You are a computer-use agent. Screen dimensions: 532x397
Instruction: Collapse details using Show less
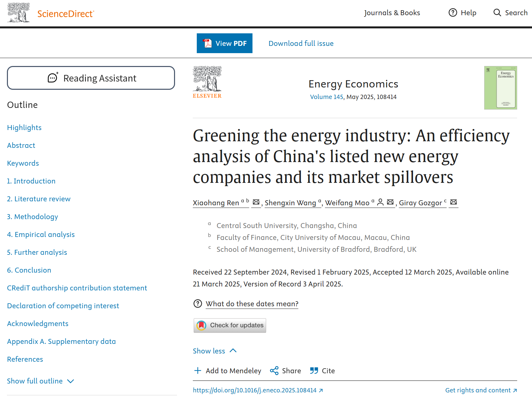point(215,351)
